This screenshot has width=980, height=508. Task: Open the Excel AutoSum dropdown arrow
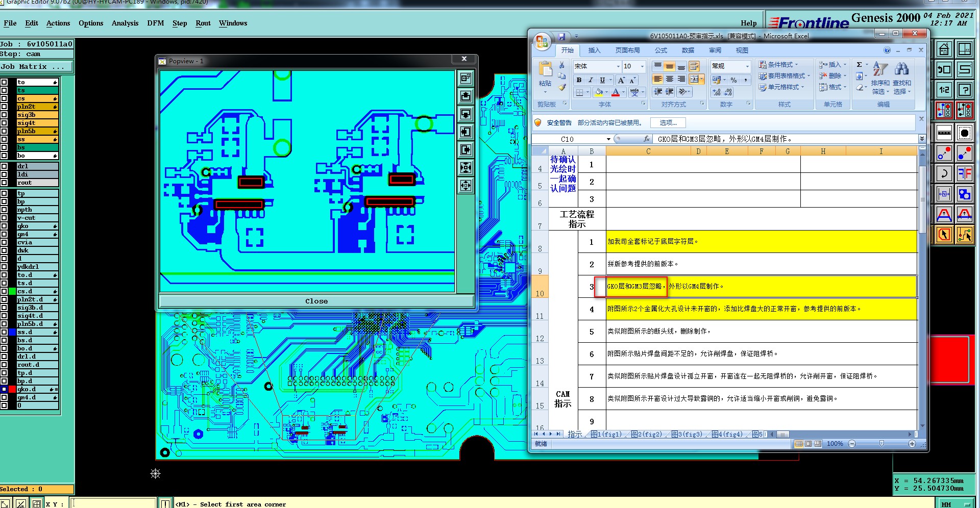[867, 65]
